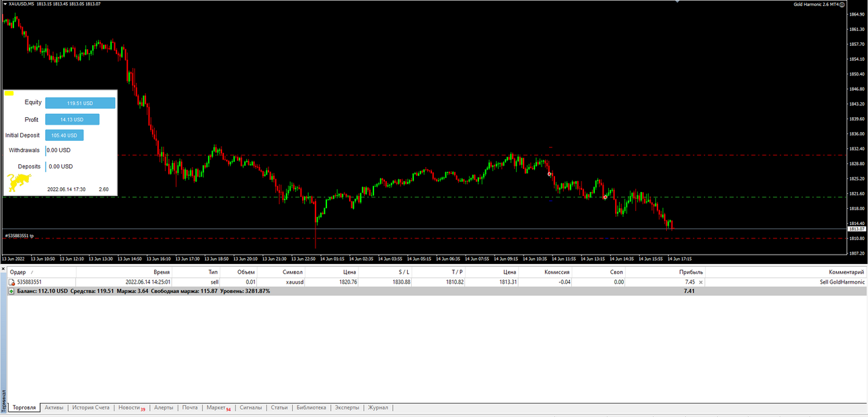Viewport: 868px width, 417px height.
Task: Sort by the Комментарий column header
Action: click(786, 272)
